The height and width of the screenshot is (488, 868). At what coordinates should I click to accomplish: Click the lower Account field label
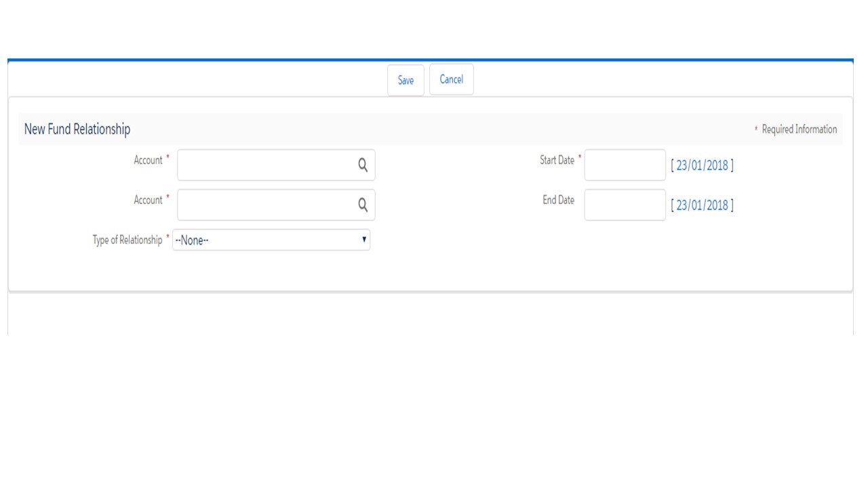148,200
